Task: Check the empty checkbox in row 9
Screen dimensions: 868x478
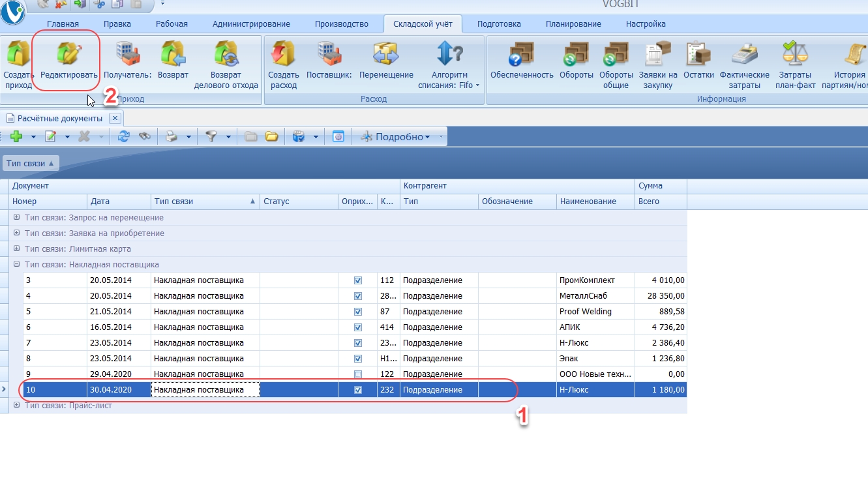Action: (x=357, y=374)
